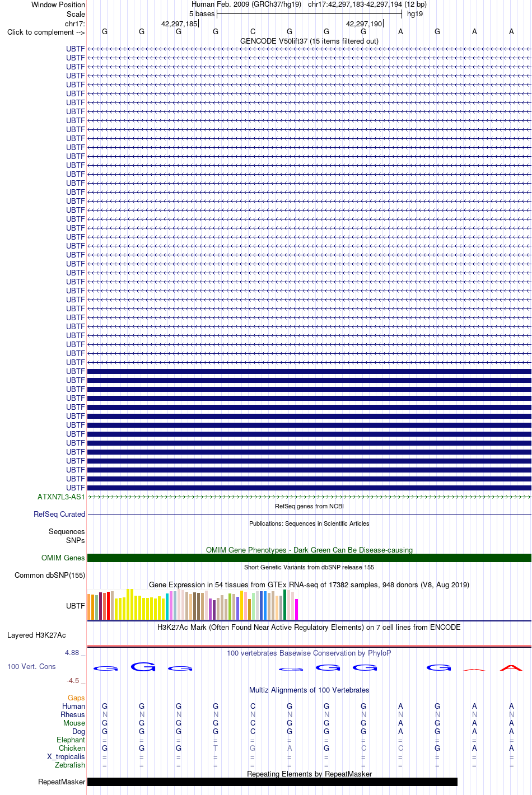Open Publications: Sequences in Scientific Articles title
Viewport: 532px width, 795px height.
click(309, 523)
